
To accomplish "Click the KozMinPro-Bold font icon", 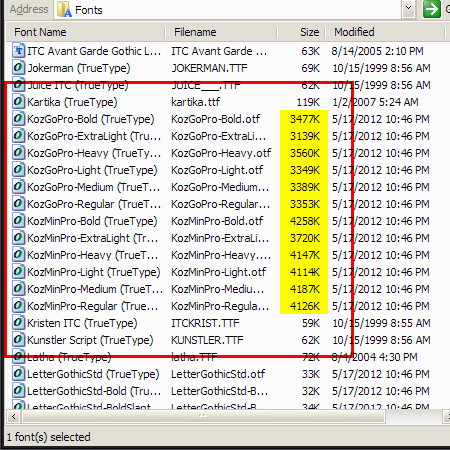I will pos(19,221).
